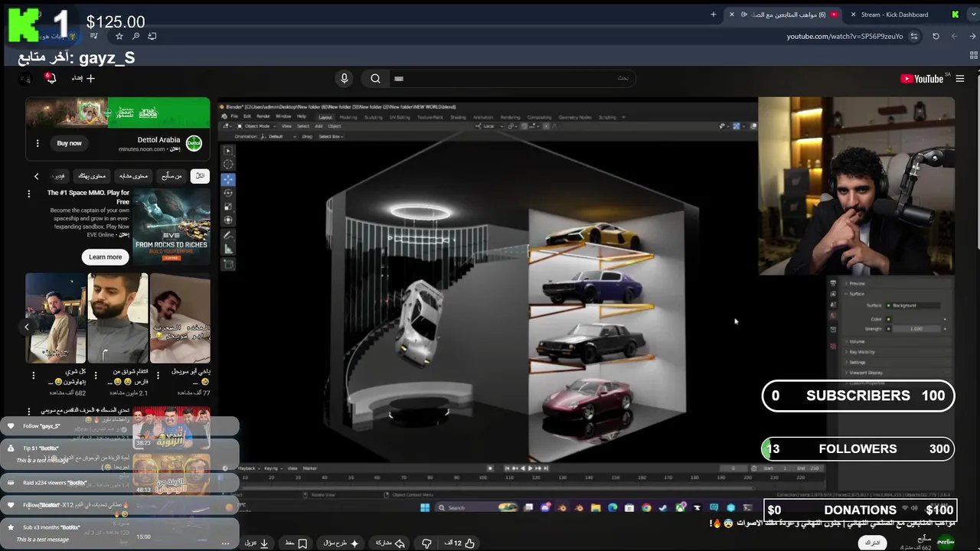Image resolution: width=980 pixels, height=551 pixels.
Task: Click the channel subscribe button
Action: coord(872,543)
